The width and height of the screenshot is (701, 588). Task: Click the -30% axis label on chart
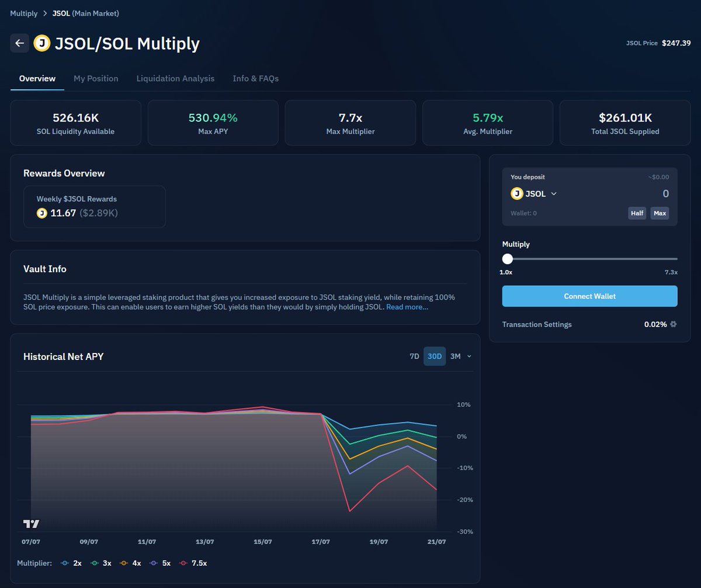coord(466,532)
